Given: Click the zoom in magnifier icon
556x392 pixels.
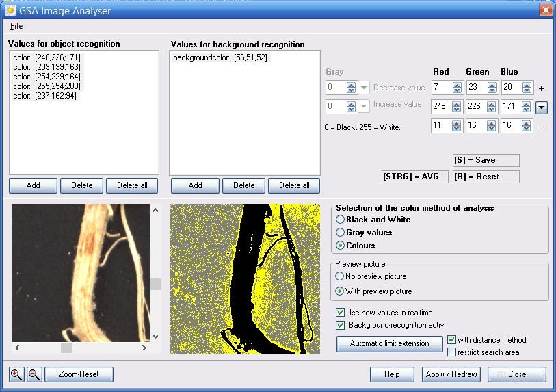Looking at the screenshot, I should point(16,374).
